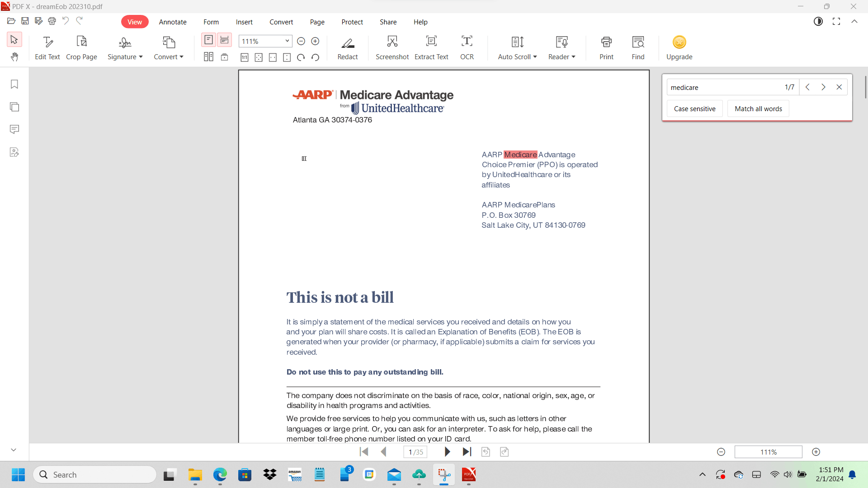Toggle Case sensitive search option
Viewport: 868px width, 488px height.
(694, 109)
